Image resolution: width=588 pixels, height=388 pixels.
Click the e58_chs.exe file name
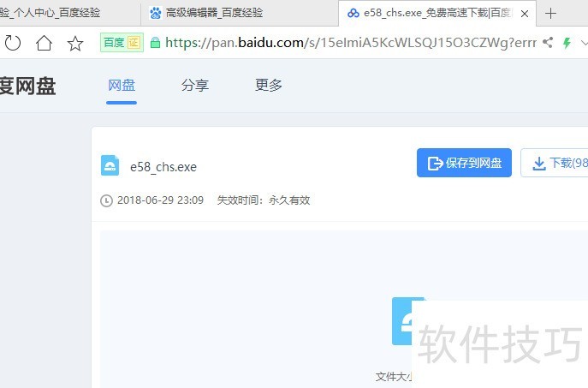[x=163, y=167]
